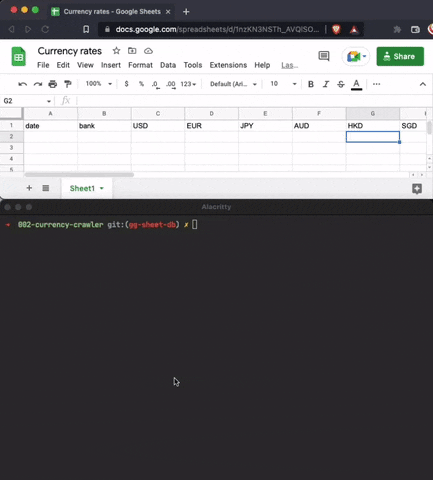
Task: Click the Brave rewards triangle icon
Action: coord(354,30)
